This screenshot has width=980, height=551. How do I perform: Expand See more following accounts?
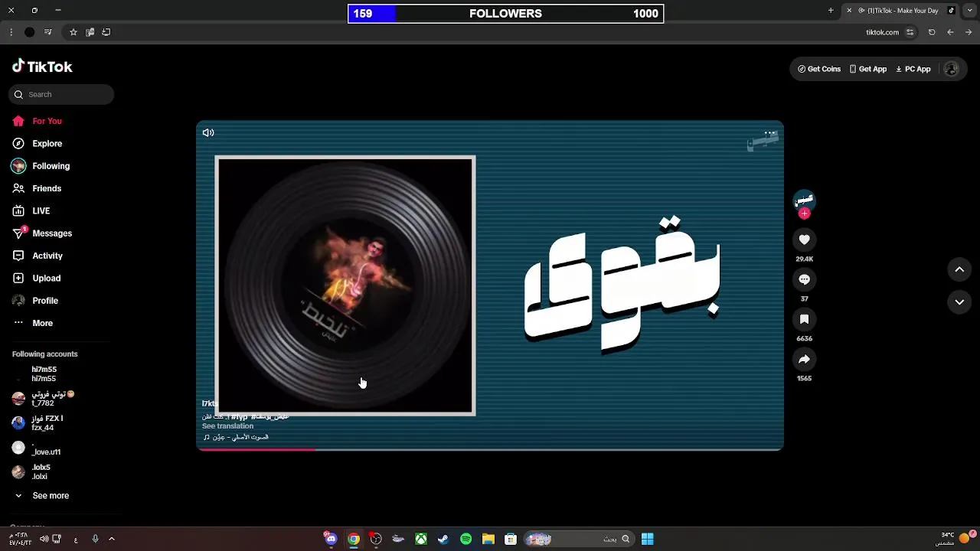pos(41,496)
